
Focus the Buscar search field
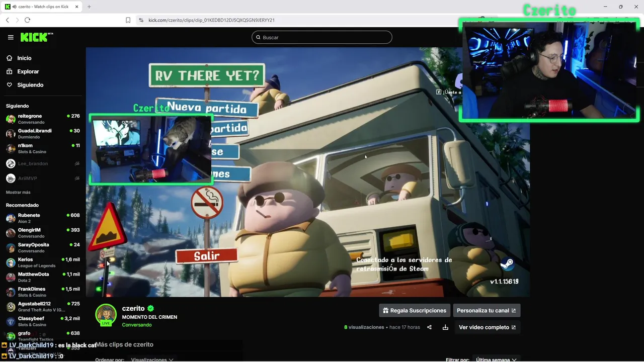click(x=322, y=37)
